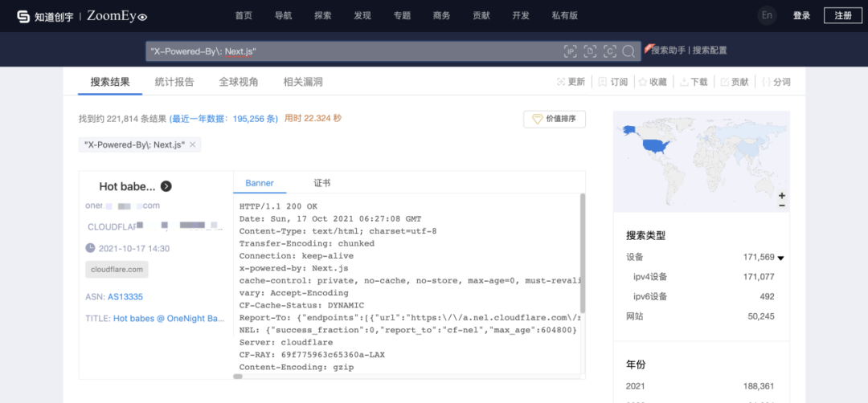Image resolution: width=868 pixels, height=403 pixels.
Task: Switch to the 全球视角 tab
Action: pos(239,82)
